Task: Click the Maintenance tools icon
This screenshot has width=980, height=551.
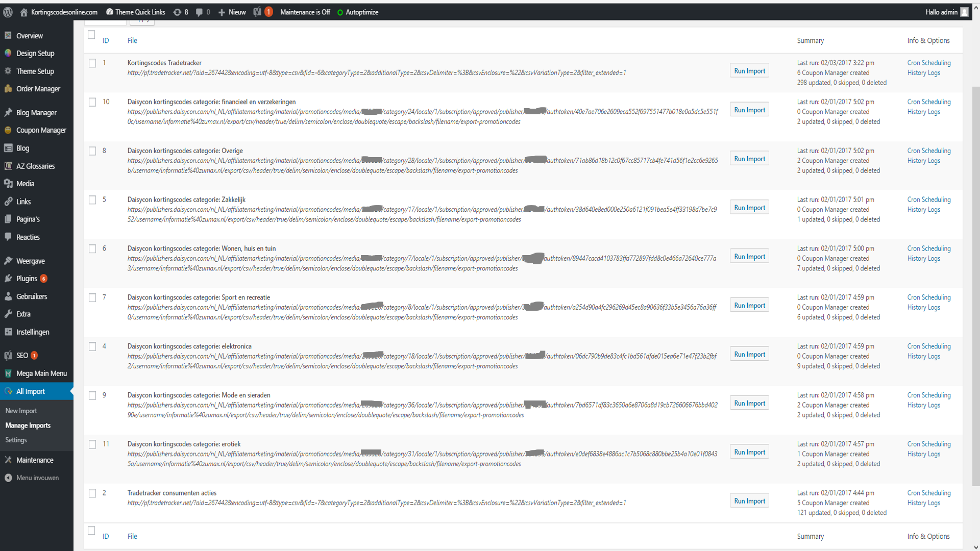Action: pyautogui.click(x=8, y=460)
